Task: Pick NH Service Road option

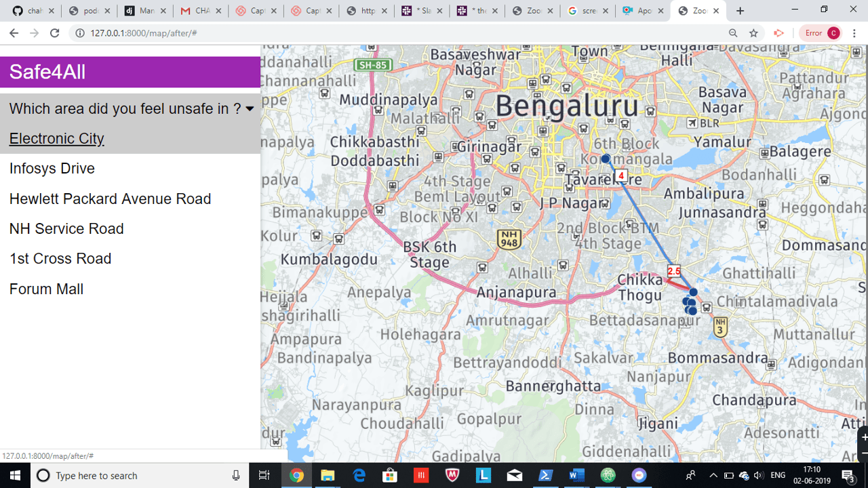Action: 66,228
